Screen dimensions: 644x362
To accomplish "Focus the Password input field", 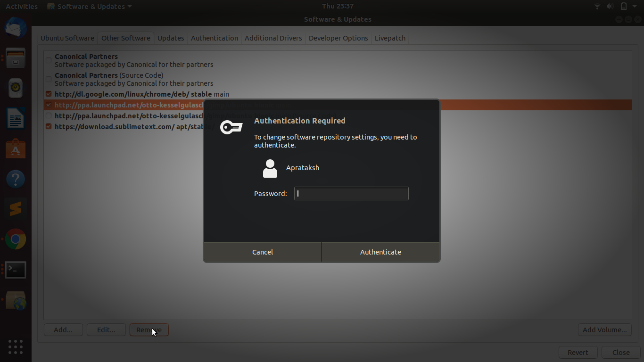I will tap(351, 194).
